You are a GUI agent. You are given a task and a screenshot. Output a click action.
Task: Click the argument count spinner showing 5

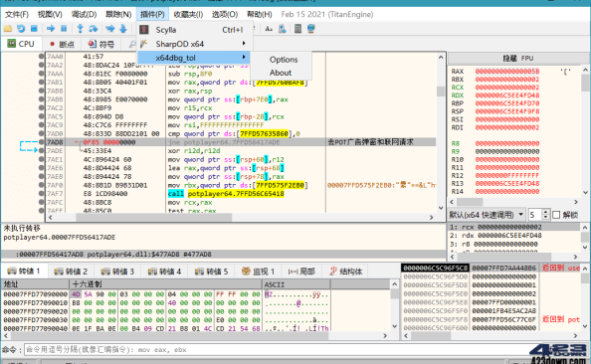click(x=539, y=215)
